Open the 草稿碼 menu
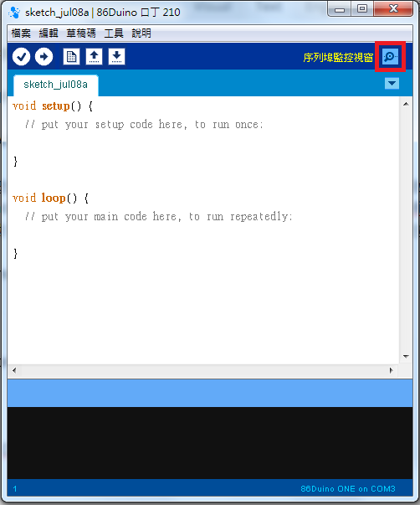The height and width of the screenshot is (505, 420). [x=81, y=33]
